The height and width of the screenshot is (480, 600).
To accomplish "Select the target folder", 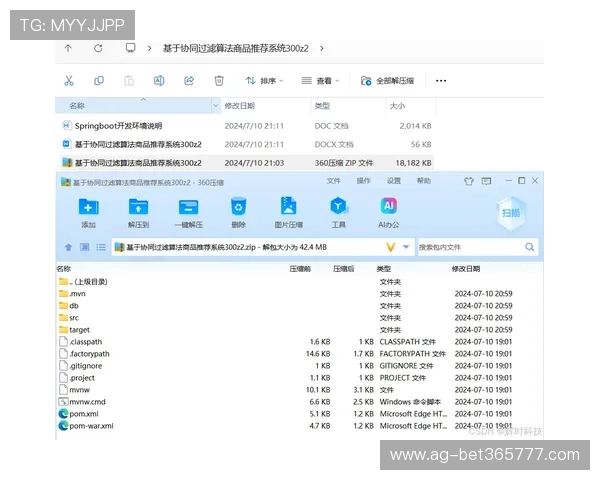I will pos(74,330).
